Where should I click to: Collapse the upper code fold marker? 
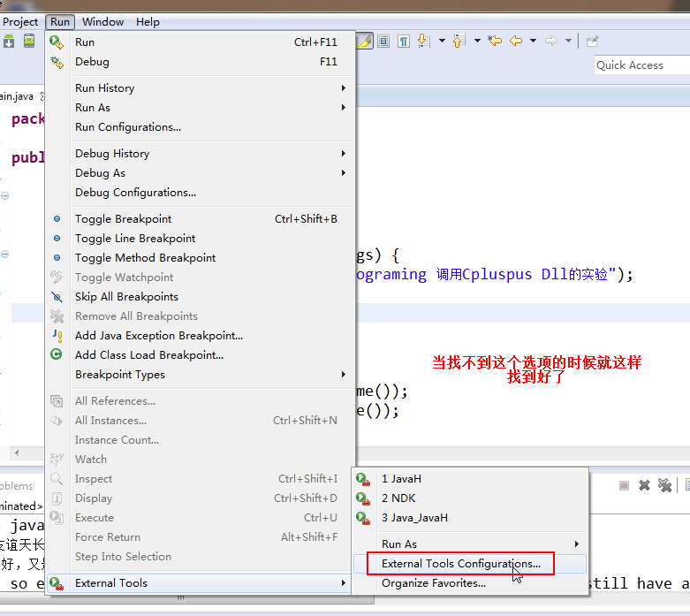4,196
